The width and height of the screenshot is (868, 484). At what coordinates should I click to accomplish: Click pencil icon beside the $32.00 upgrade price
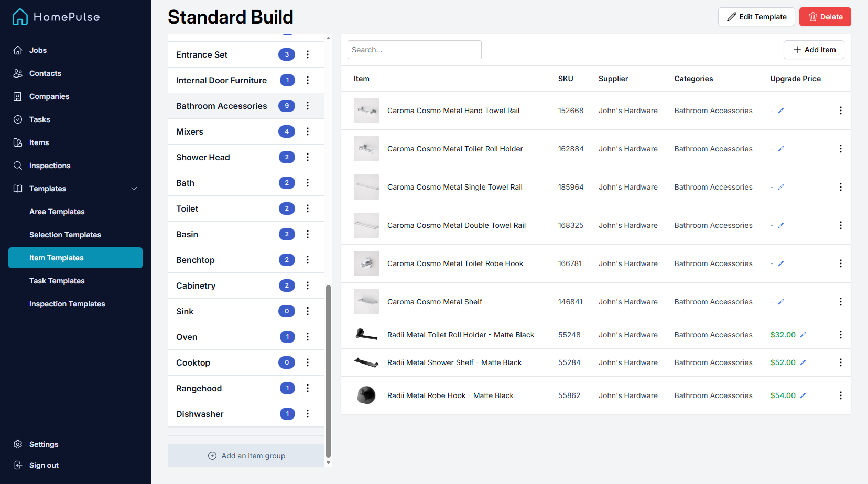[x=803, y=335]
